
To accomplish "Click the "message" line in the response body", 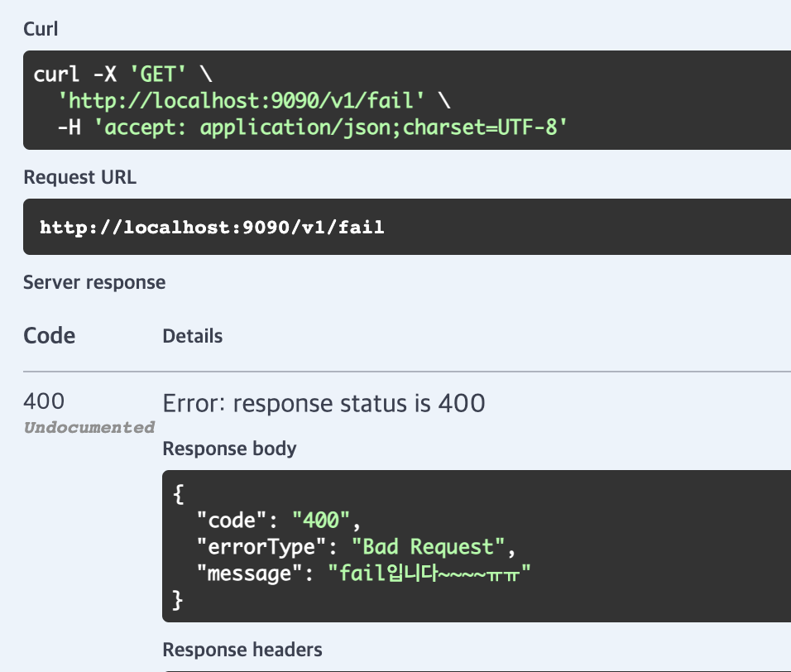I will 363,574.
